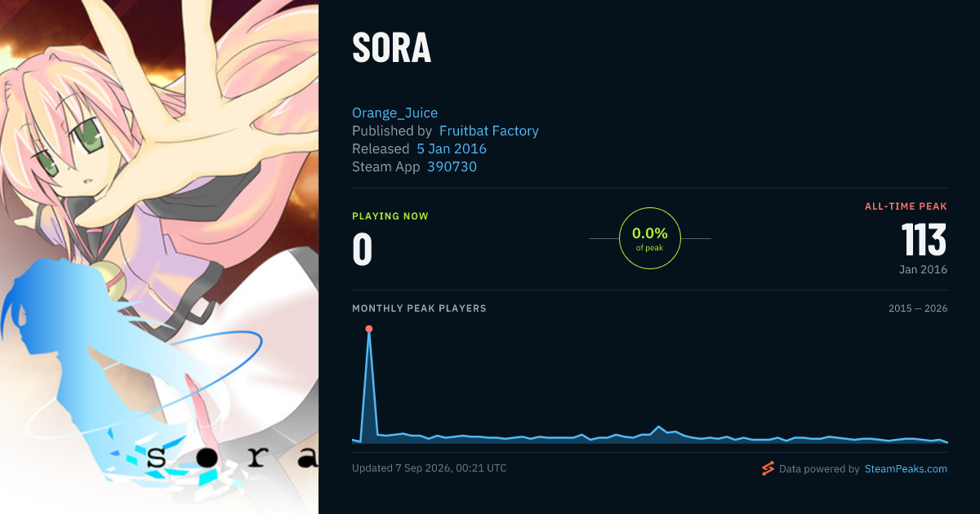The width and height of the screenshot is (980, 514).
Task: Click the Updated 7 Sep 2026 timestamp
Action: coord(430,468)
